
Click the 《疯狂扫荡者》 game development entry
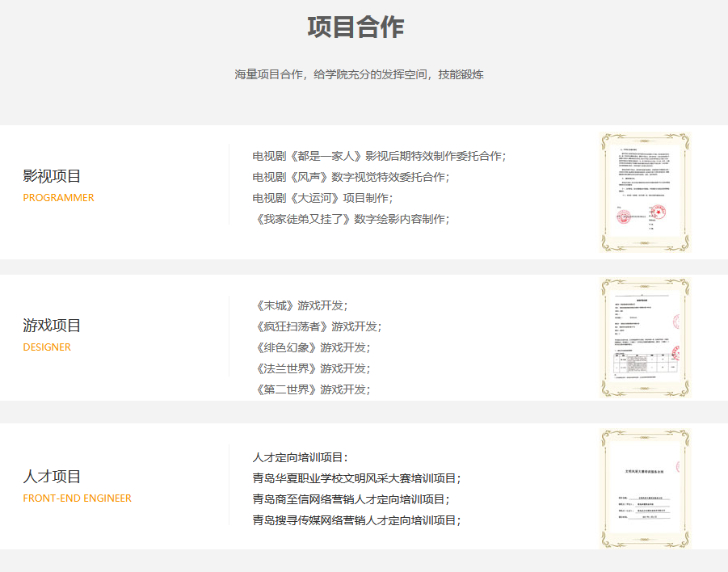[316, 326]
